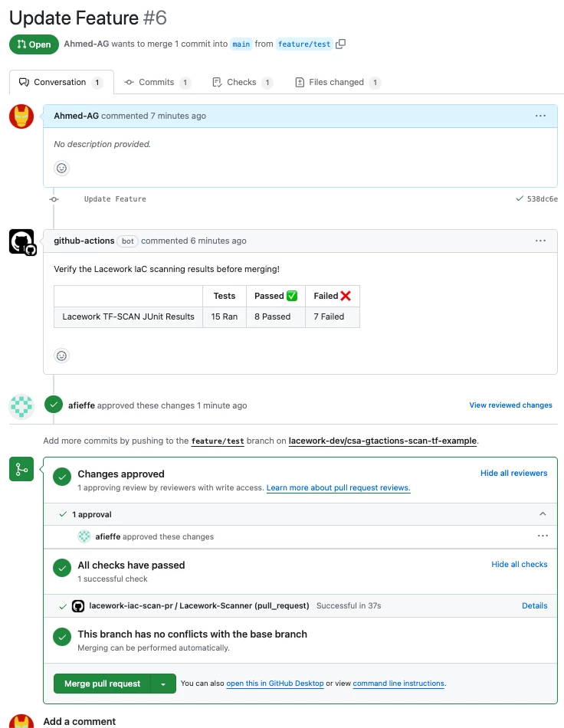Copy the feature/test branch name icon

[x=341, y=44]
